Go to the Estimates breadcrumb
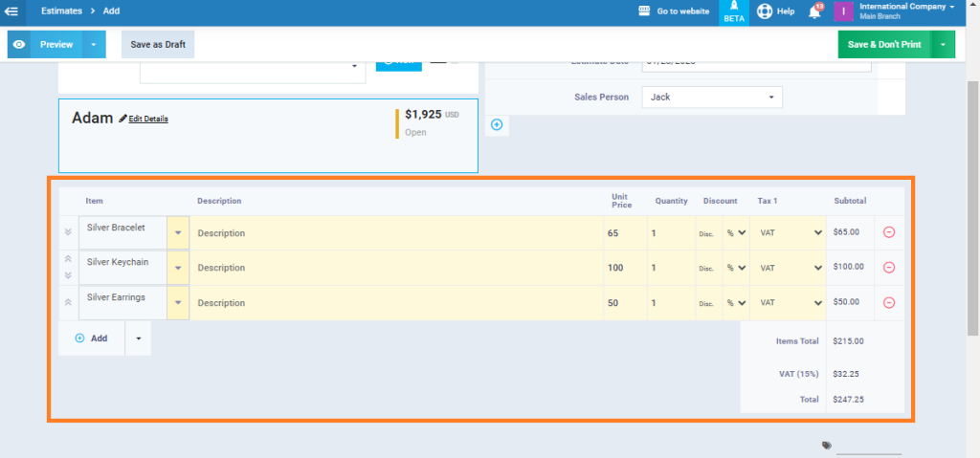 tap(60, 11)
